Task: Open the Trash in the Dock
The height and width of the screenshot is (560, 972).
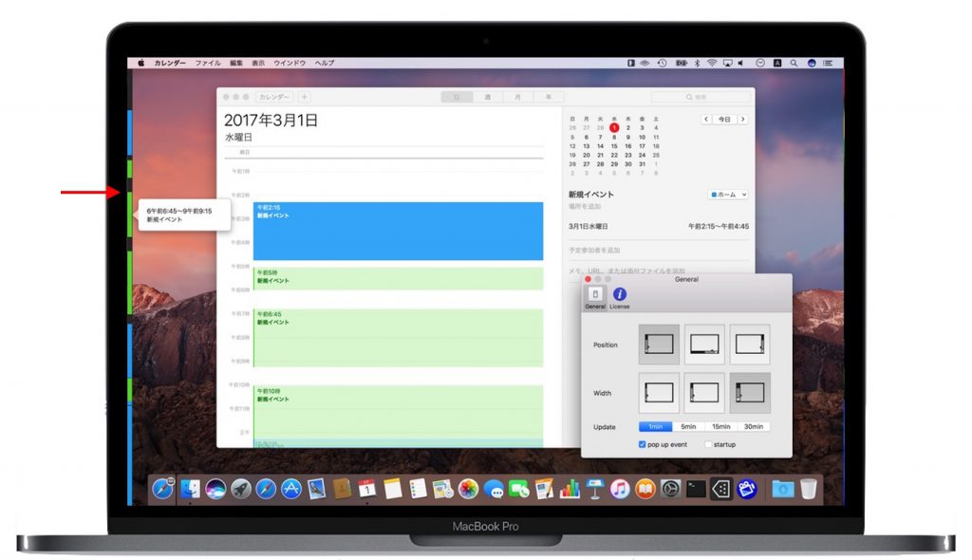Action: (809, 490)
